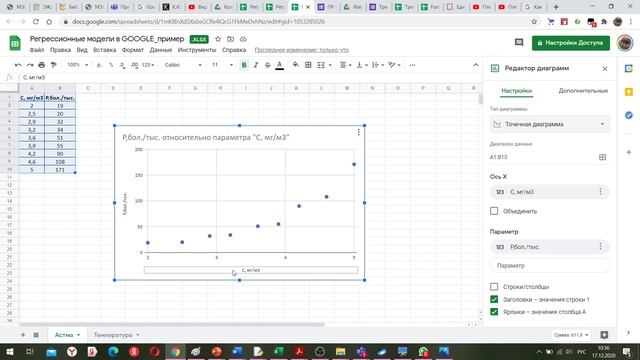Format the selection as currency
This screenshot has width=640, height=360.
pyautogui.click(x=99, y=65)
